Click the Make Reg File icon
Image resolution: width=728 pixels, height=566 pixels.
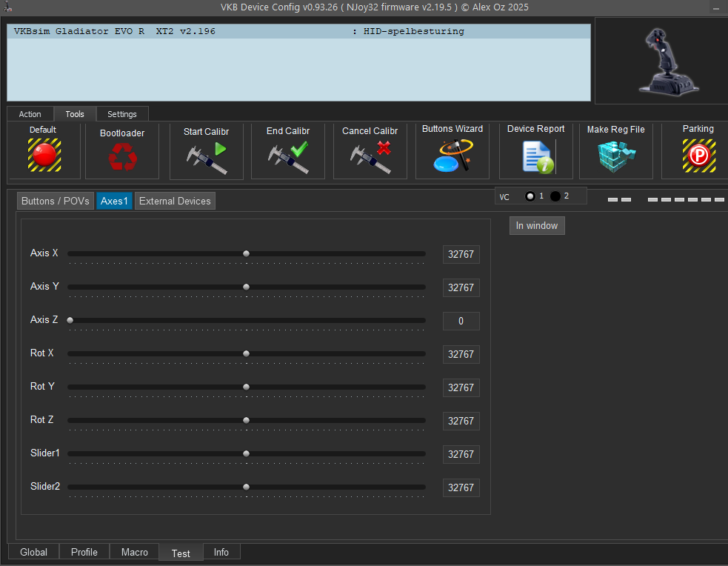click(x=616, y=156)
